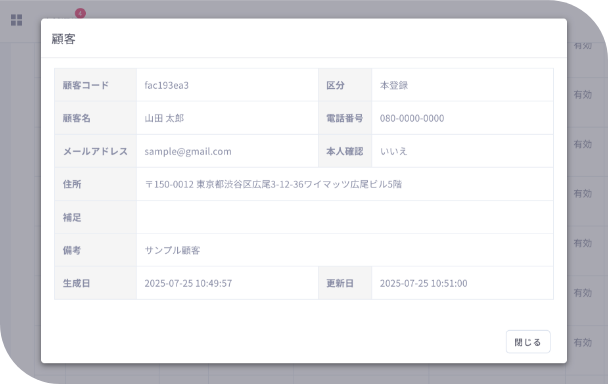The height and width of the screenshot is (384, 608).
Task: Click the remark サンプル顧客
Action: click(x=172, y=250)
